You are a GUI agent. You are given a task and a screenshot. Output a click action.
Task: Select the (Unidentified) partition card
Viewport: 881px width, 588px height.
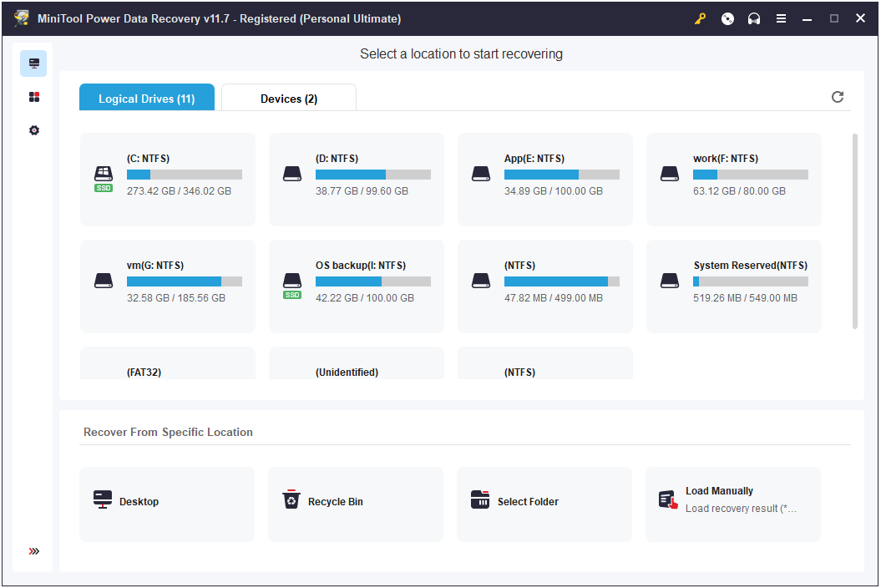click(357, 363)
